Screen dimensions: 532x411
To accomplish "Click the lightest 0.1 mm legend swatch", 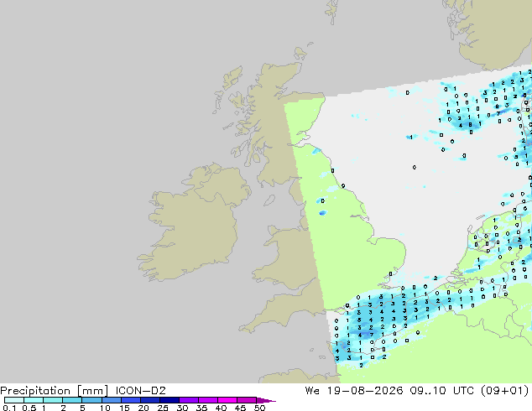I will [x=14, y=400].
